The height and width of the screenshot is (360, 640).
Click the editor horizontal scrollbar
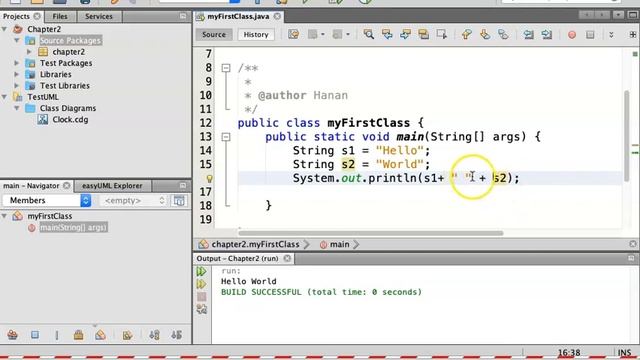click(x=371, y=233)
